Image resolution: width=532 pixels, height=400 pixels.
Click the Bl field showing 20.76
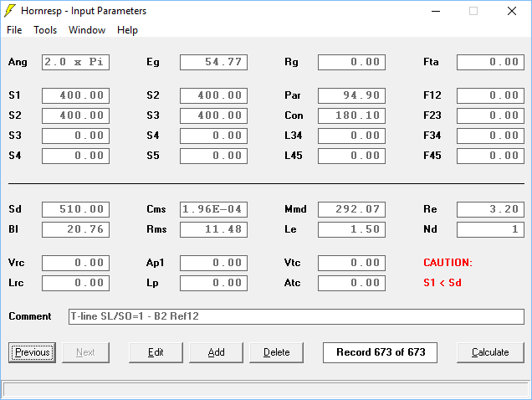pos(75,229)
